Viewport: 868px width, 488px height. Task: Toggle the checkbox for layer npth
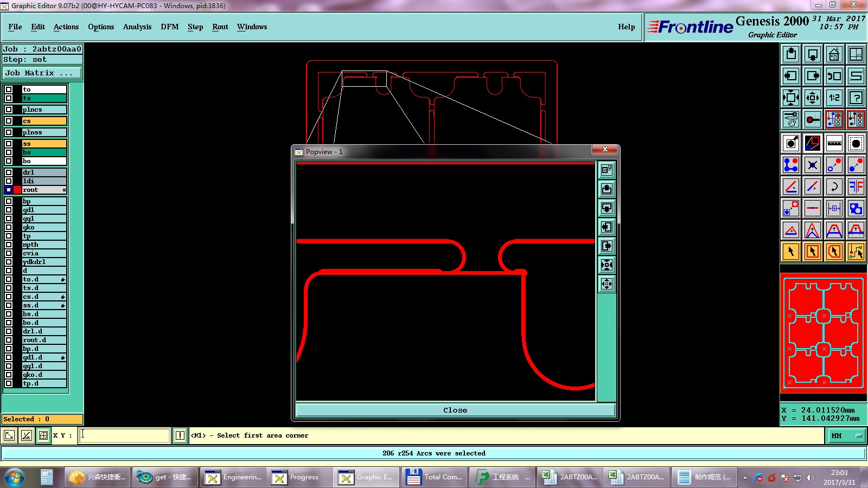[x=9, y=245]
